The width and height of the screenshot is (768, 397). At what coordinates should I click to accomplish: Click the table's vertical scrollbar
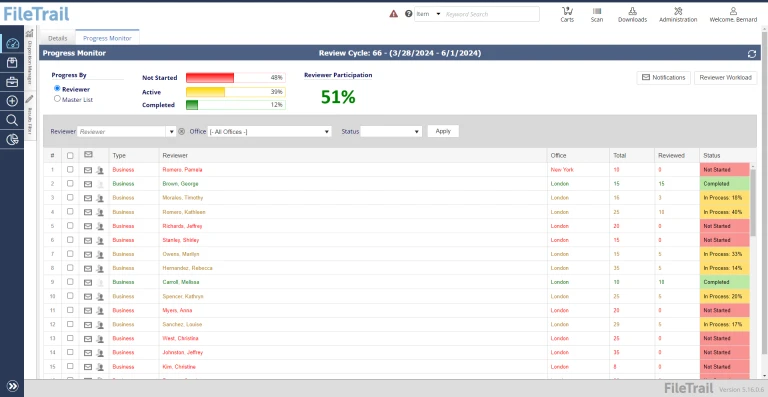click(x=752, y=202)
